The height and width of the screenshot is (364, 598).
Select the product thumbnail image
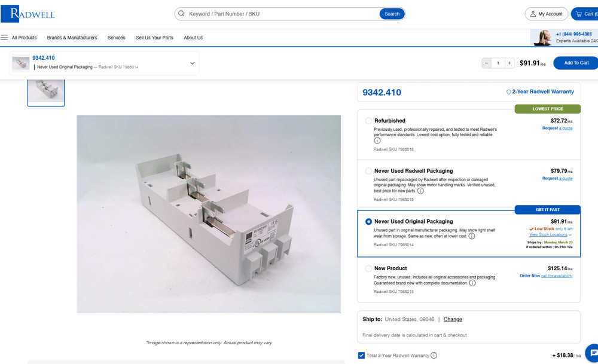click(46, 92)
